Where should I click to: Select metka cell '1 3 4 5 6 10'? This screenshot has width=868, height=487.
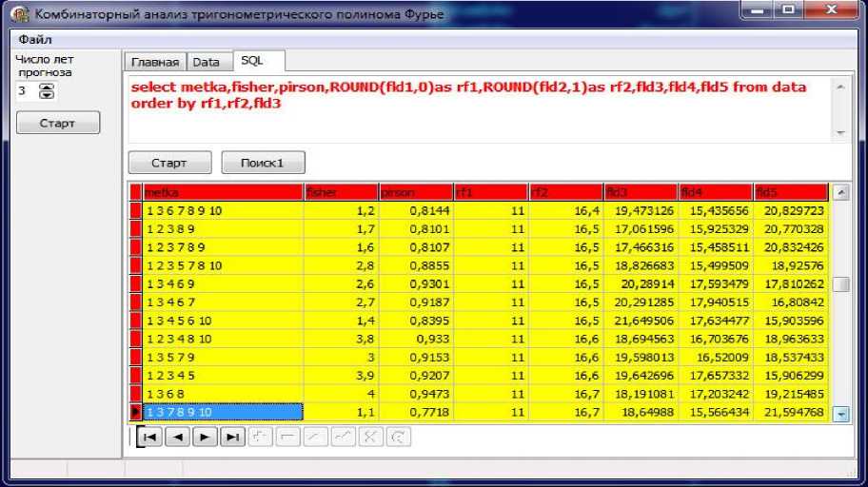click(x=223, y=321)
